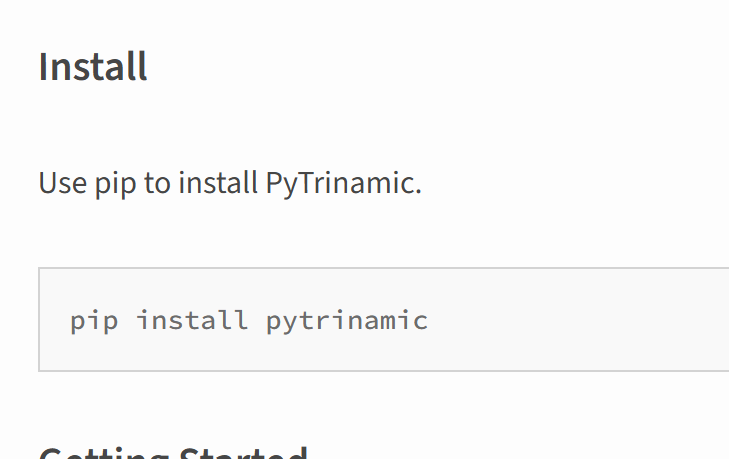Click "install" inside the code block
Viewport: 729px width, 459px height.
tap(192, 320)
